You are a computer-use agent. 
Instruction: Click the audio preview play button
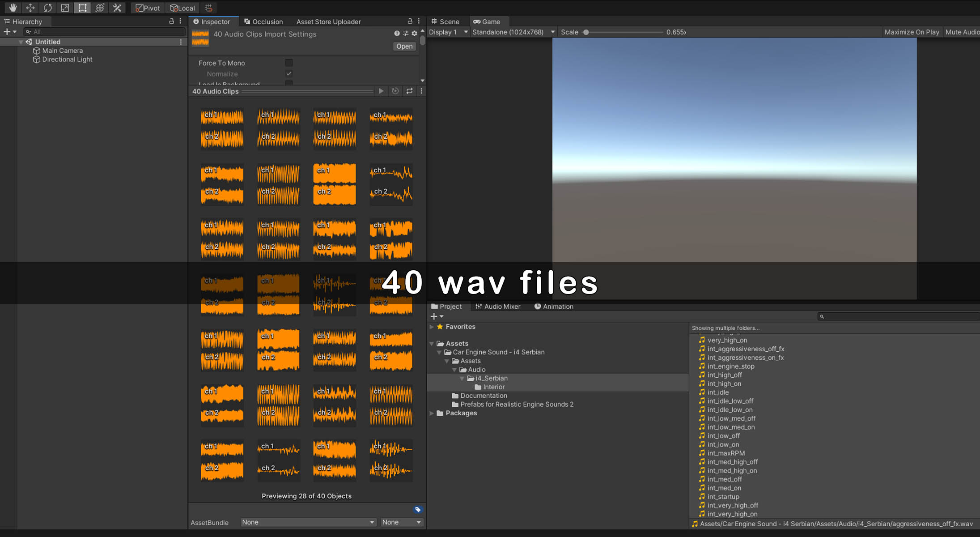click(381, 91)
